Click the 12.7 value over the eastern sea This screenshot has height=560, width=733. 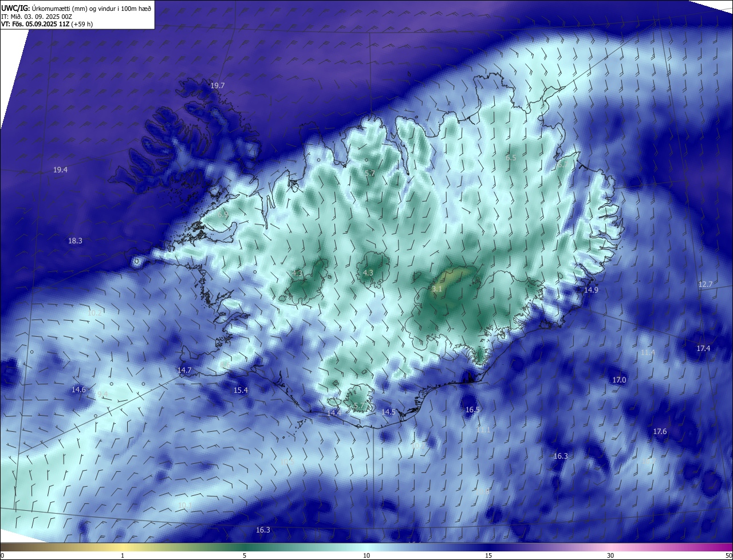point(706,284)
